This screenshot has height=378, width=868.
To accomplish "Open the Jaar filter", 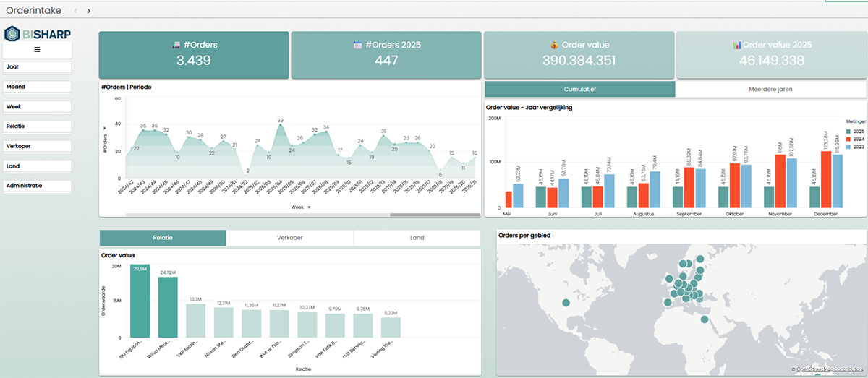I will click(37, 66).
